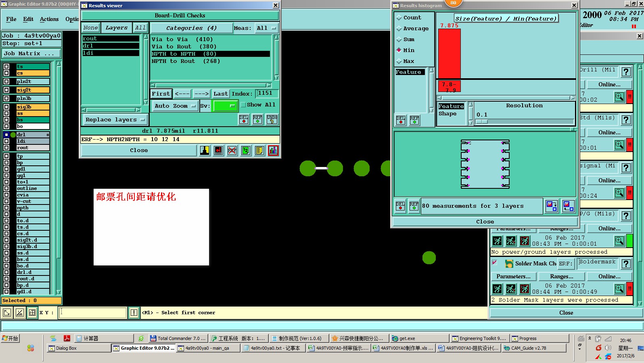This screenshot has width=644, height=363.
Task: Click magnifier results icon at 08:43 PM row
Action: 619,241
